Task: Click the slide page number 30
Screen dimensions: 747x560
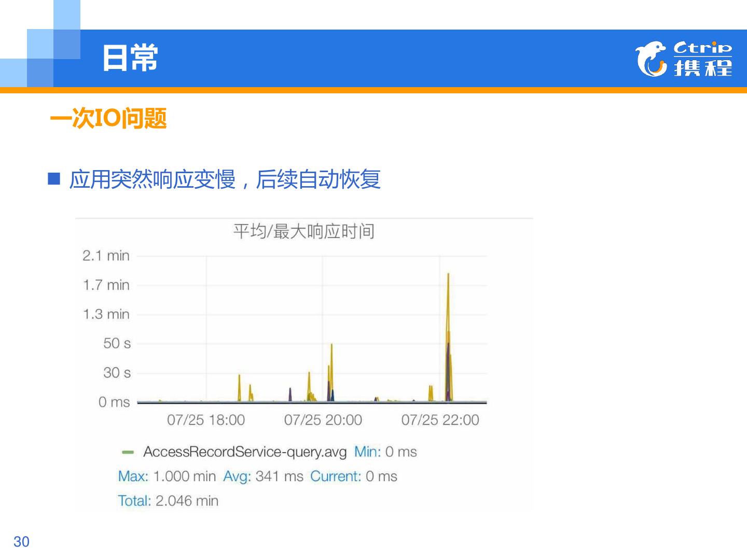Action: click(21, 542)
